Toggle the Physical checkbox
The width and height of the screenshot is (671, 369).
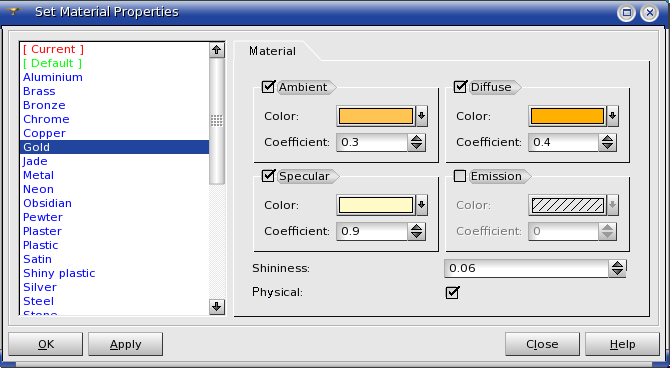pos(452,293)
